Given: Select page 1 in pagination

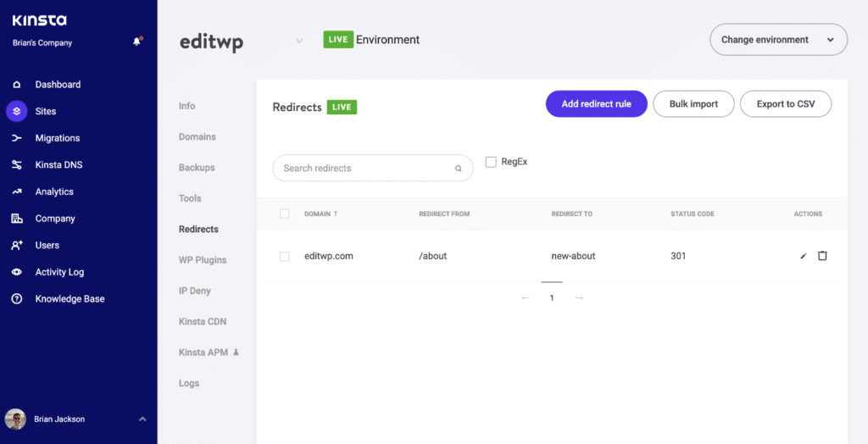Looking at the screenshot, I should click(x=552, y=298).
